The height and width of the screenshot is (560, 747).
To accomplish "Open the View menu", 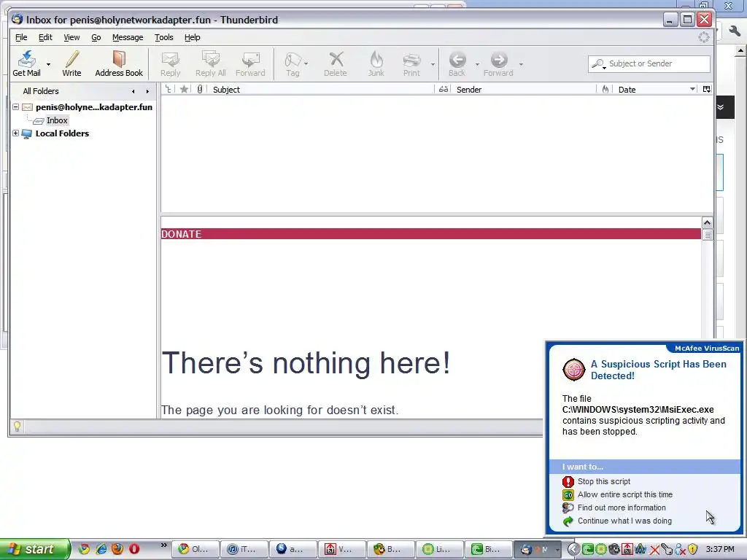I will [x=71, y=37].
